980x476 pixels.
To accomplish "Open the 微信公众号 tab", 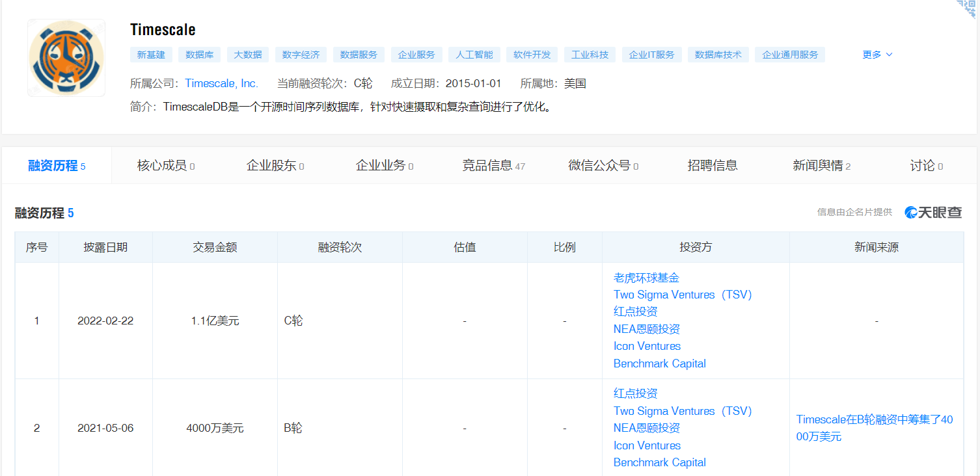I will click(x=603, y=166).
